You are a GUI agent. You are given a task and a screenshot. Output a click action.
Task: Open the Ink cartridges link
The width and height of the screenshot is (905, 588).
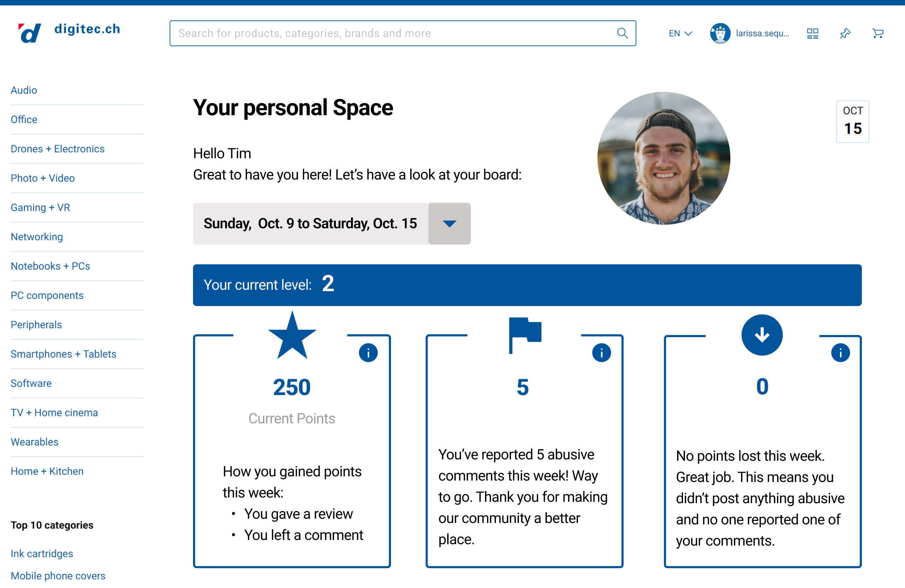(42, 553)
